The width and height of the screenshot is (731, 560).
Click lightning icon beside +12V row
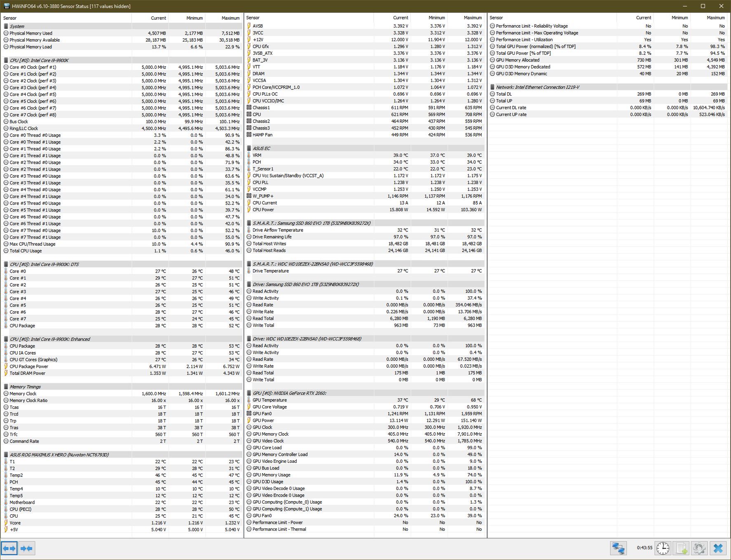pos(249,40)
